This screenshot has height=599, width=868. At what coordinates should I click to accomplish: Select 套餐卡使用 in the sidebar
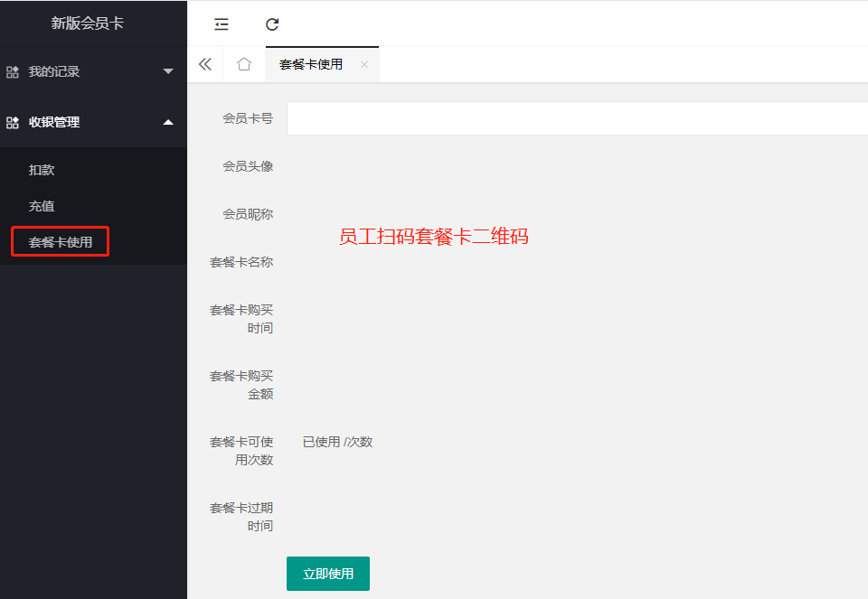tap(61, 242)
